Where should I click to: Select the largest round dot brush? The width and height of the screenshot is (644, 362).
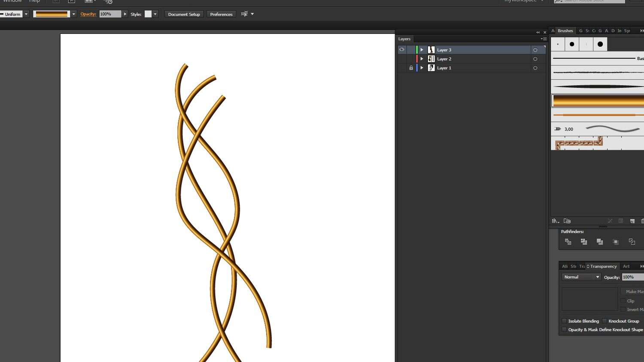coord(600,44)
